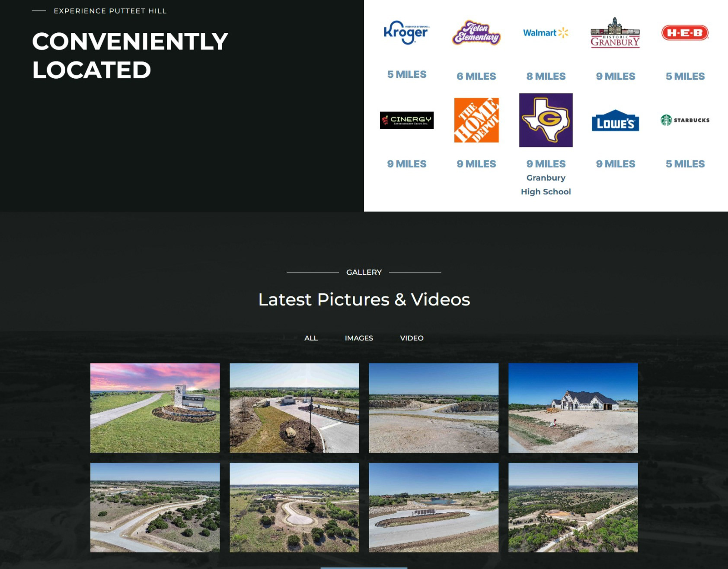The image size is (728, 569).
Task: Select the ALL gallery filter
Action: point(311,338)
